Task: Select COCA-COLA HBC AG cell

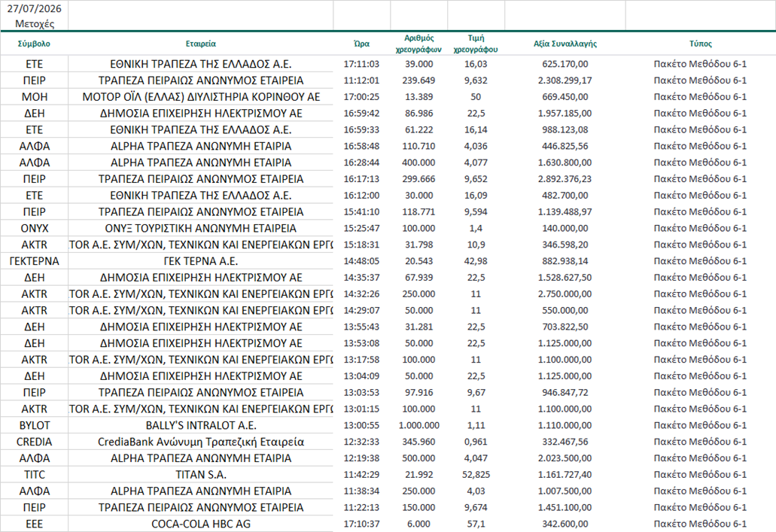Action: click(x=200, y=524)
